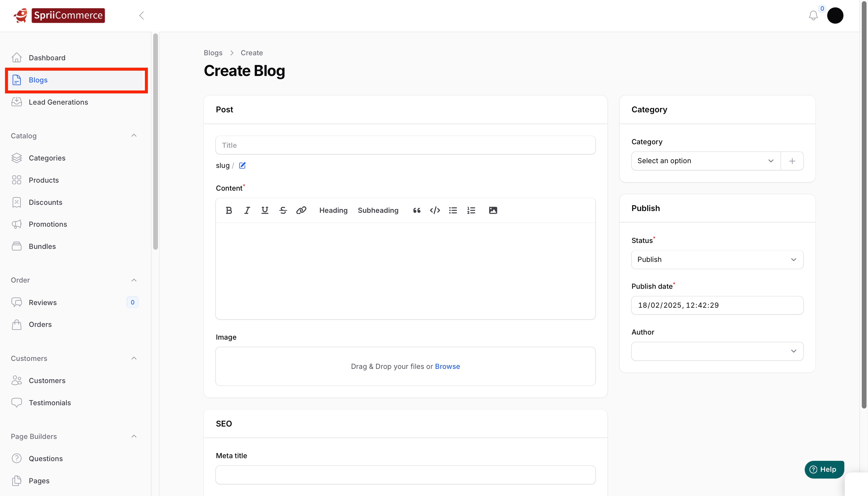
Task: Click the sidebar scrollbar
Action: click(x=155, y=141)
